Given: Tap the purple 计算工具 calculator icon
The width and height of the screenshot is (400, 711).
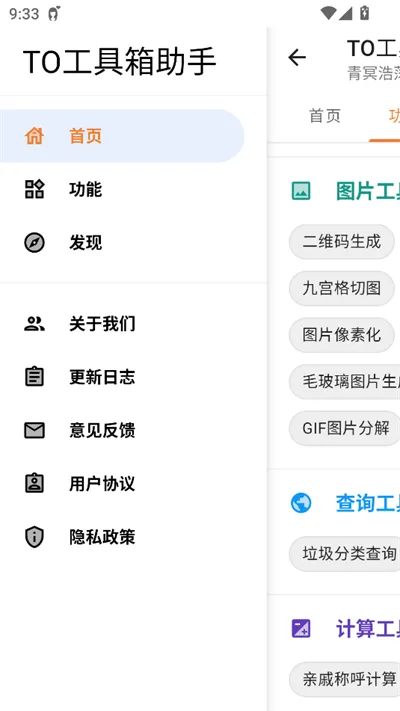Looking at the screenshot, I should click(301, 628).
